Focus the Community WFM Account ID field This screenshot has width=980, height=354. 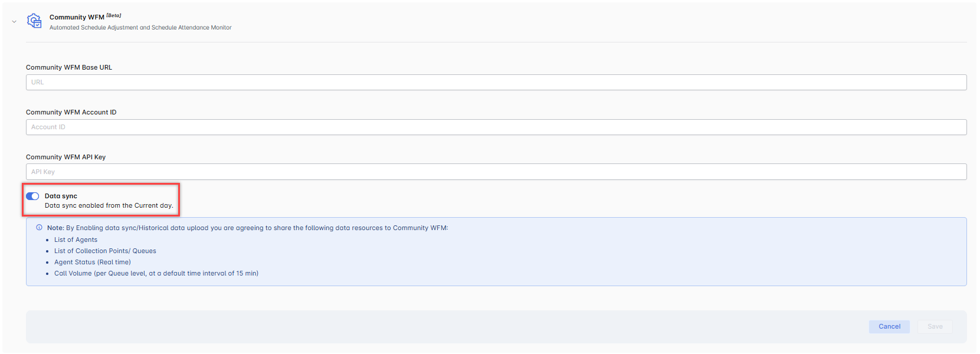tap(496, 127)
